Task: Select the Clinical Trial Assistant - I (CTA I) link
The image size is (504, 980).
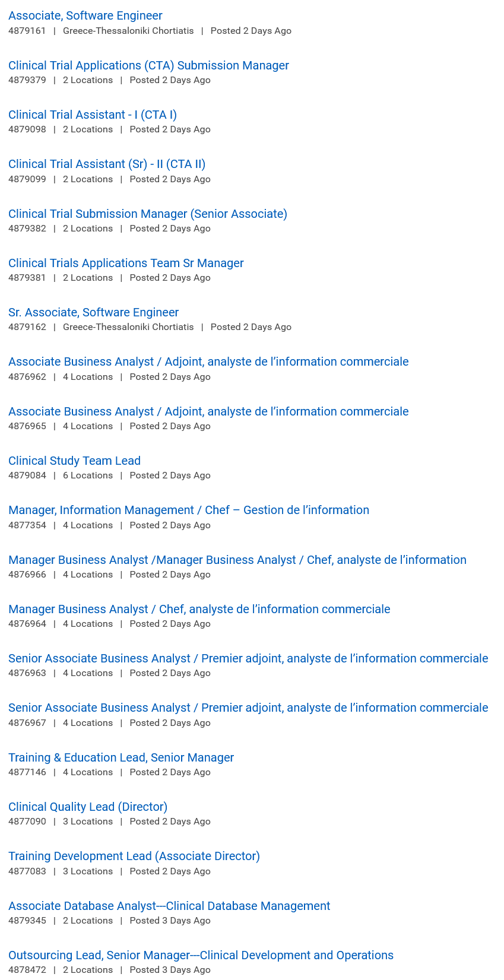Action: [x=93, y=115]
